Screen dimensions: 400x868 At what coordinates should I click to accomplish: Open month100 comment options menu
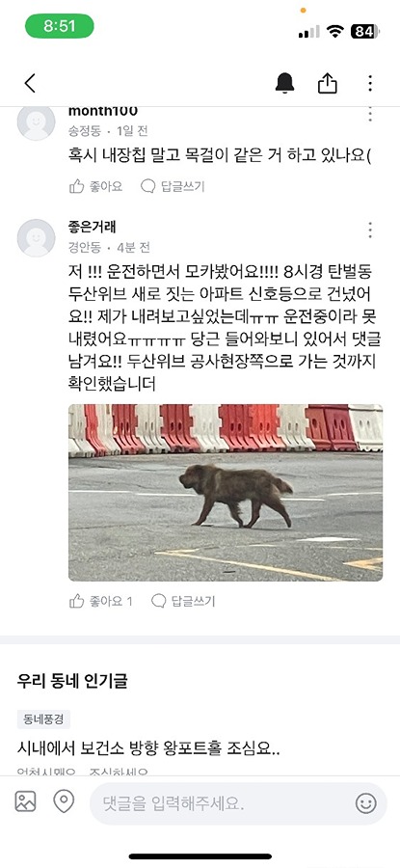370,114
